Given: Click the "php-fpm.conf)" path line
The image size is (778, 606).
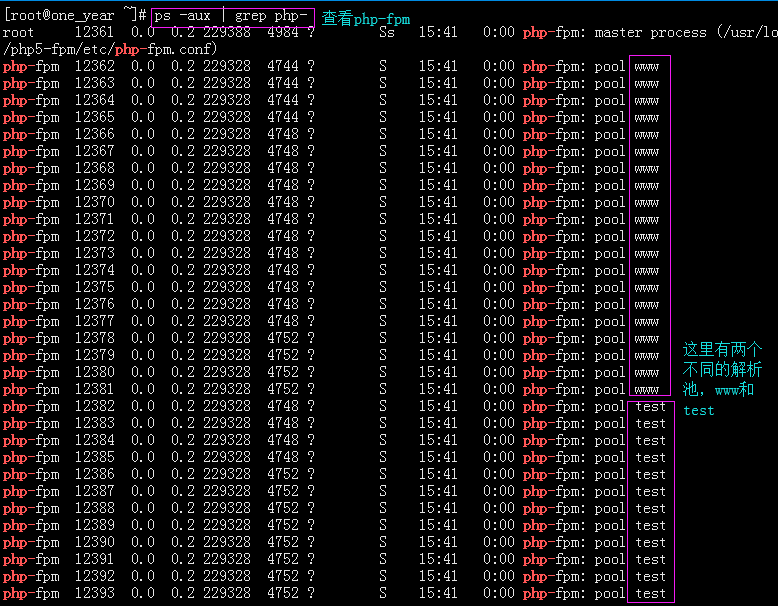Looking at the screenshot, I should point(110,49).
